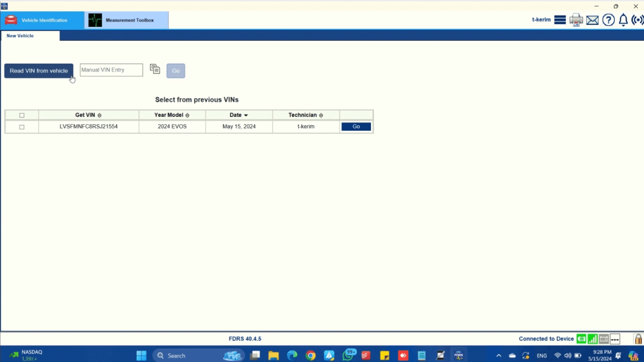The width and height of the screenshot is (644, 362).
Task: Click the green signal bars icon in status bar
Action: click(593, 339)
